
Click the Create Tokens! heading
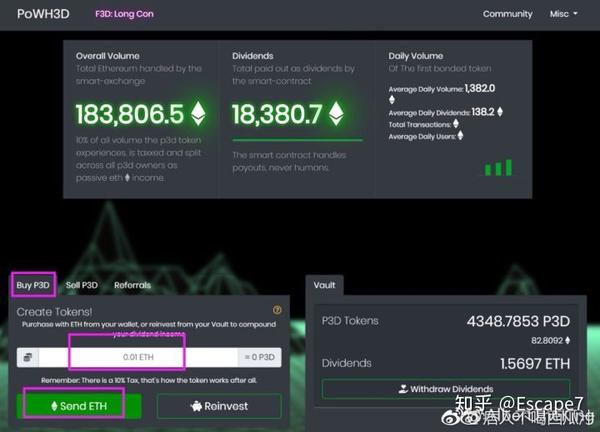[54, 312]
